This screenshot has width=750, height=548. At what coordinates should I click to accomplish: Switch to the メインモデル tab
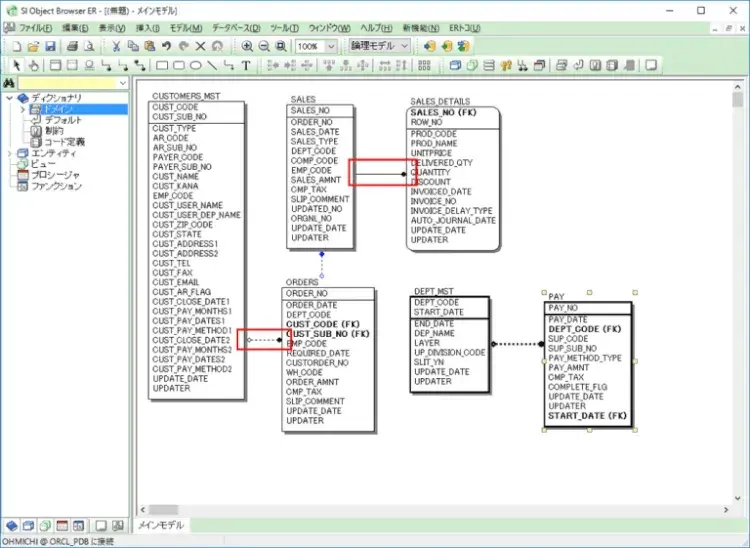point(160,525)
